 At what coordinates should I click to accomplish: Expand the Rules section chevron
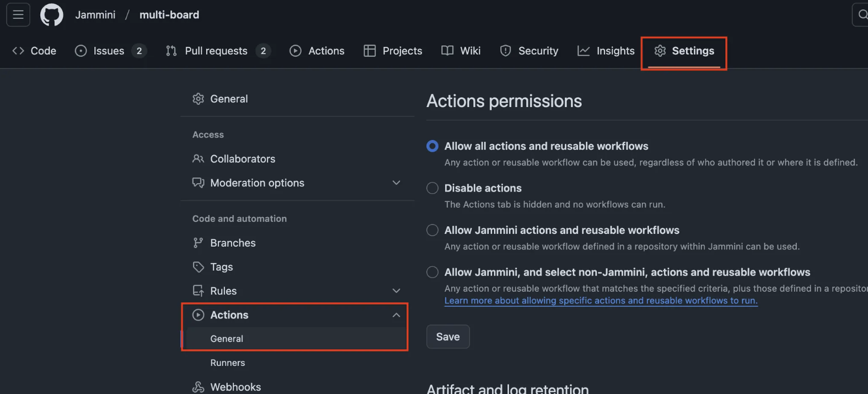click(396, 291)
